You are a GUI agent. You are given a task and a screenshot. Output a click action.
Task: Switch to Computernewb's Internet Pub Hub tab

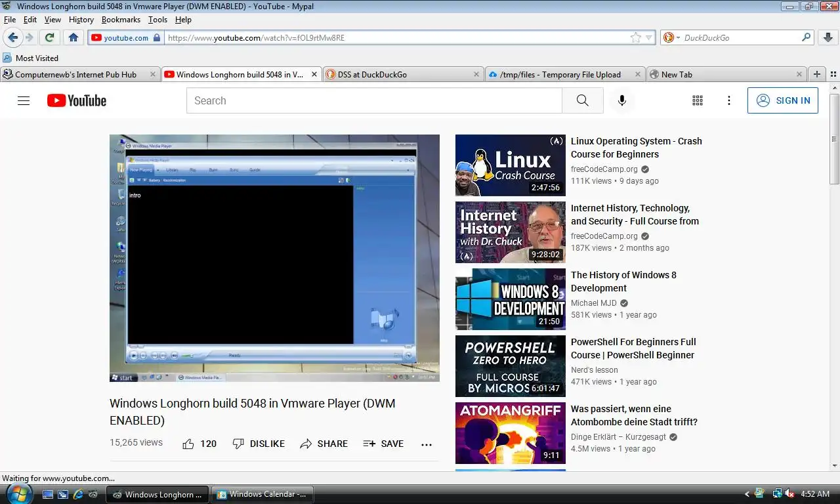click(80, 74)
